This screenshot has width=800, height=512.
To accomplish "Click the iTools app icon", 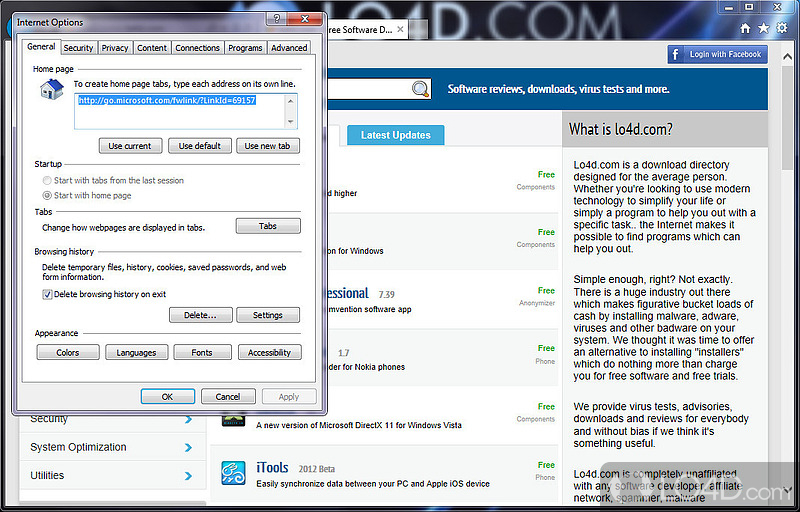I will click(x=233, y=472).
